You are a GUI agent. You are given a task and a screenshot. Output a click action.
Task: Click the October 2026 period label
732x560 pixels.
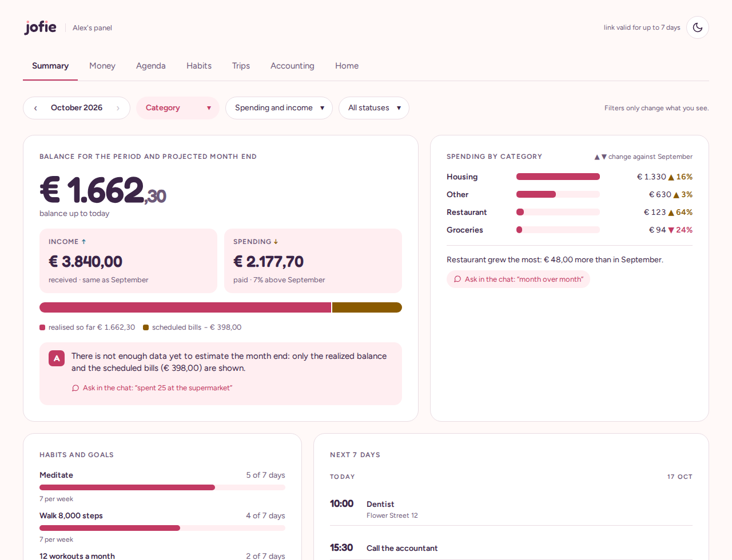click(x=77, y=107)
